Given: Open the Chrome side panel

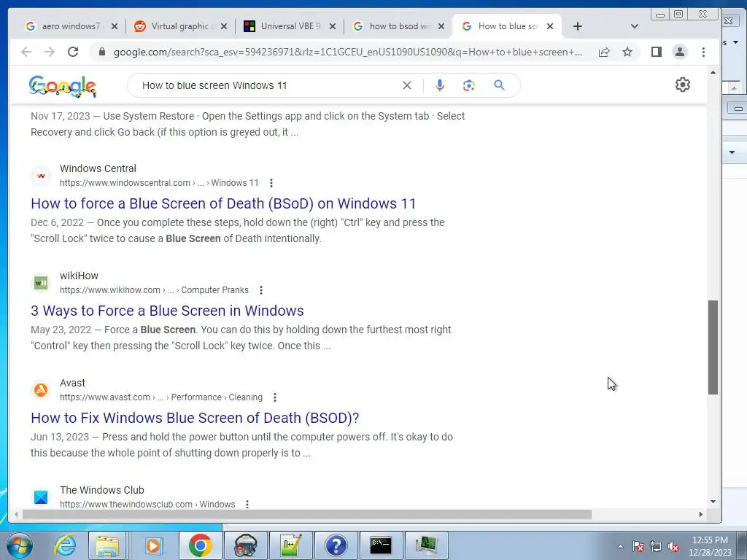Looking at the screenshot, I should coord(657,52).
